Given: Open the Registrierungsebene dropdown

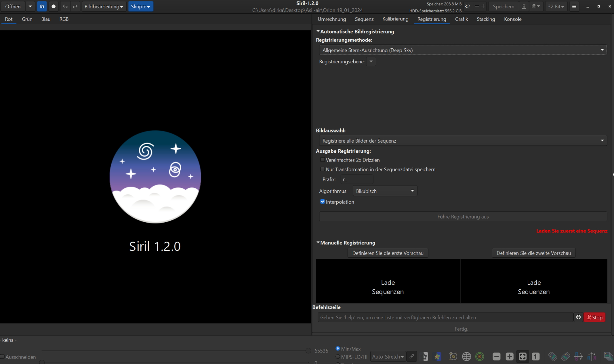Looking at the screenshot, I should (x=371, y=61).
